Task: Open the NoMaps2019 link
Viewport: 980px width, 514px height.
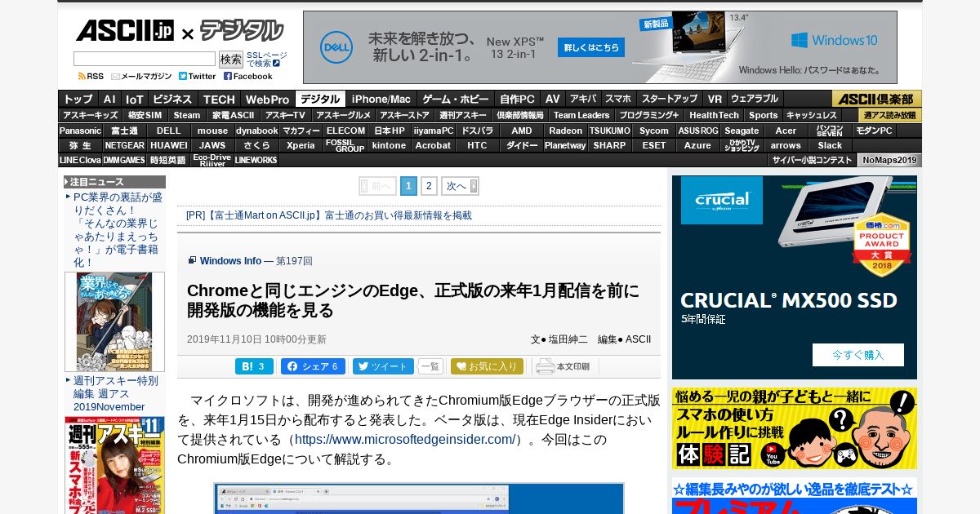Action: [889, 160]
